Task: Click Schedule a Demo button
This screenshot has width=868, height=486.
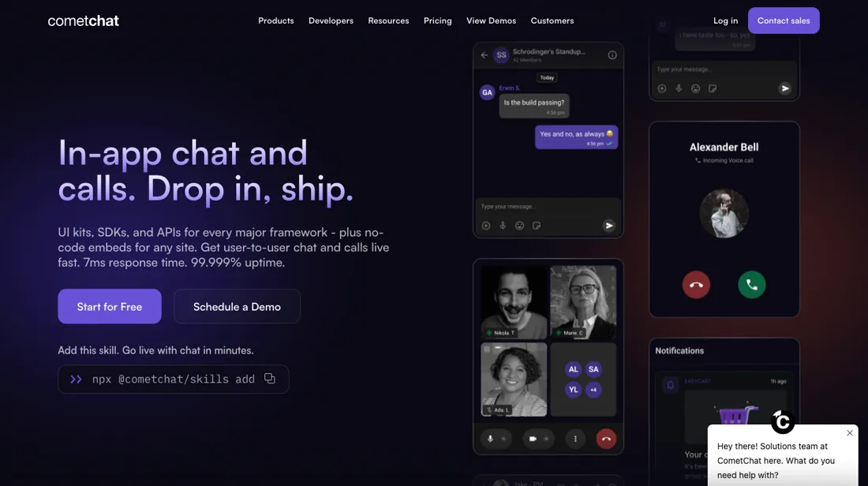Action: click(237, 306)
